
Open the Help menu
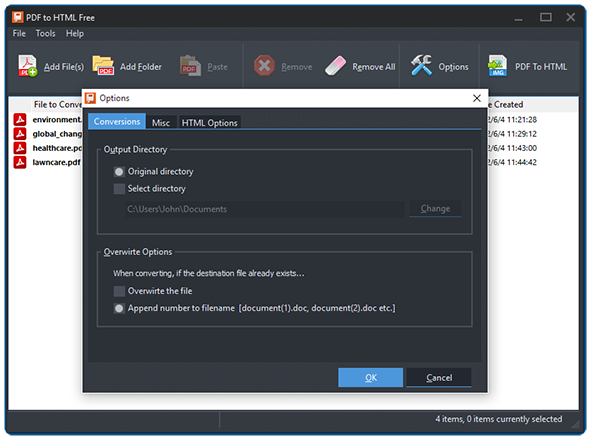[75, 33]
